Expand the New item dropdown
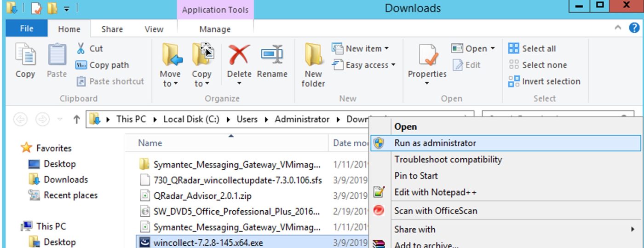This screenshot has height=248, width=644. [x=386, y=48]
